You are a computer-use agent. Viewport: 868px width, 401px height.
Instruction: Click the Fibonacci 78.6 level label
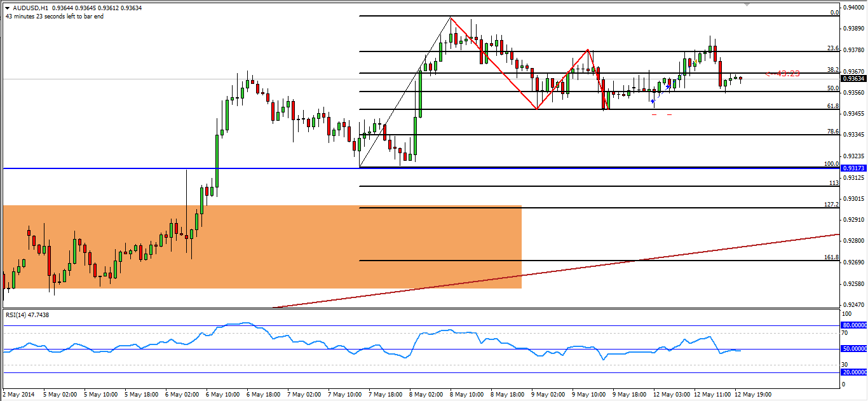(833, 132)
